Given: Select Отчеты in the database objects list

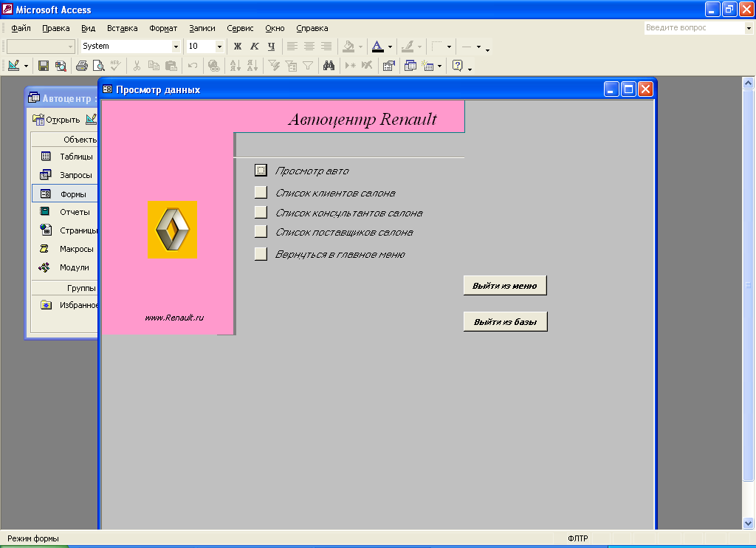Looking at the screenshot, I should tap(66, 212).
